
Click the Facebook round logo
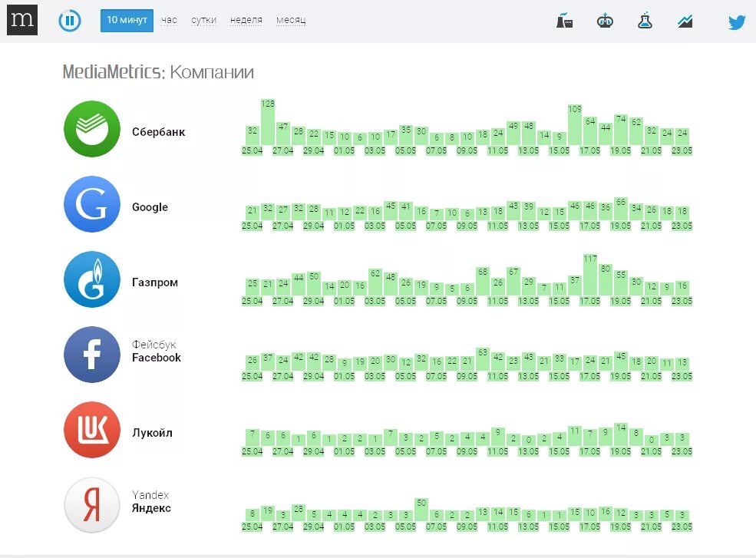[91, 355]
